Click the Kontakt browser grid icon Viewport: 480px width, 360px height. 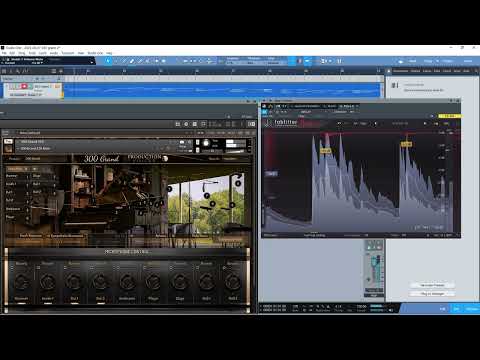point(178,124)
